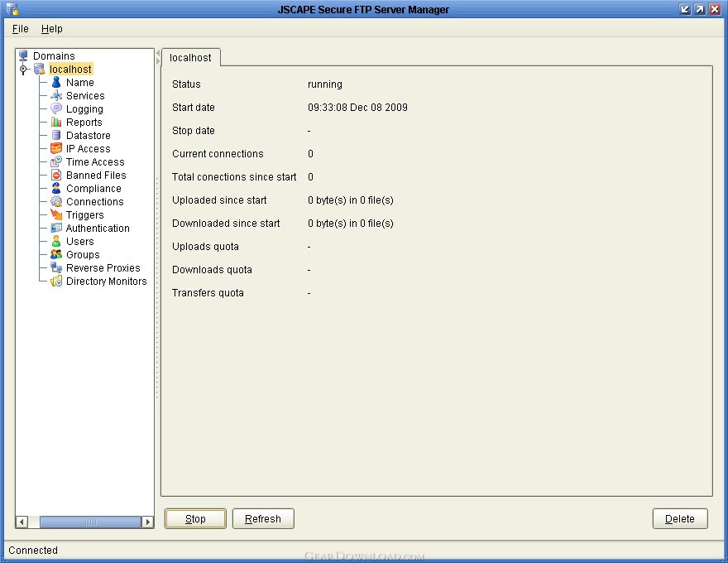Click the 'running' status value

325,84
